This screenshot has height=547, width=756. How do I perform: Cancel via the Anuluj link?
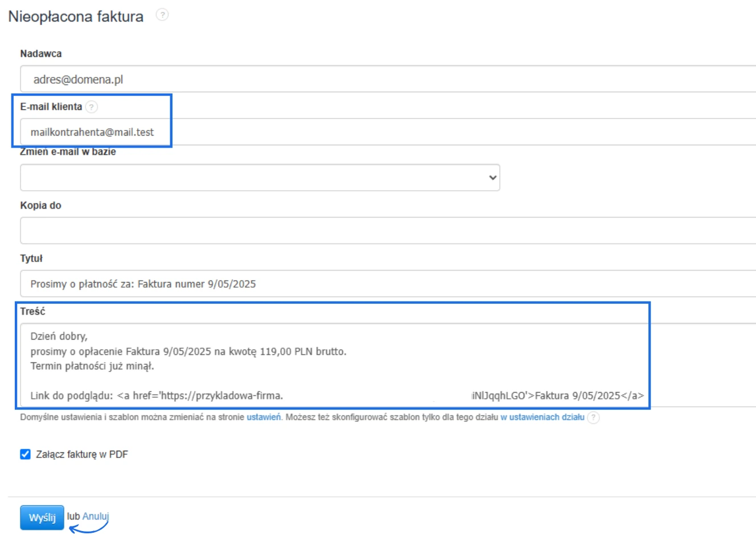tap(95, 516)
